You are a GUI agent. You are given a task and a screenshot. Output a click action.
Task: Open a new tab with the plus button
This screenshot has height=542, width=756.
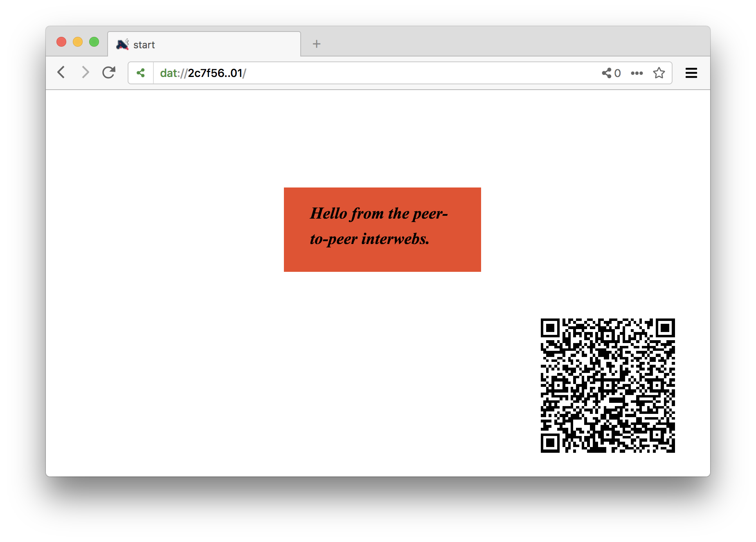click(x=316, y=44)
